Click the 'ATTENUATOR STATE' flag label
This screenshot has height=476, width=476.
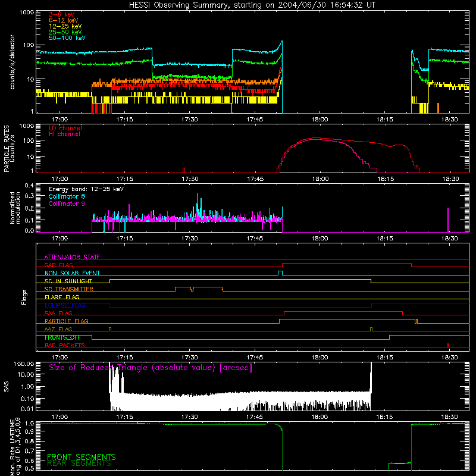tap(72, 257)
